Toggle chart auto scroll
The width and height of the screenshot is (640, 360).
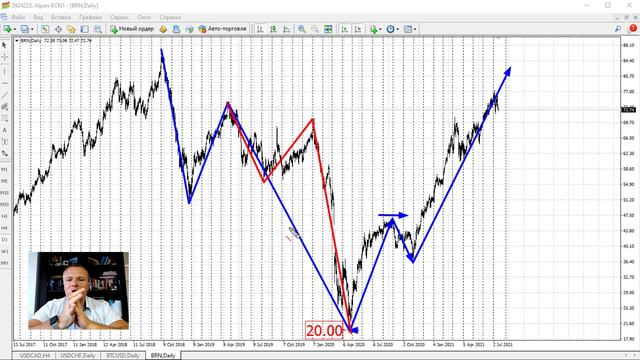tap(344, 29)
